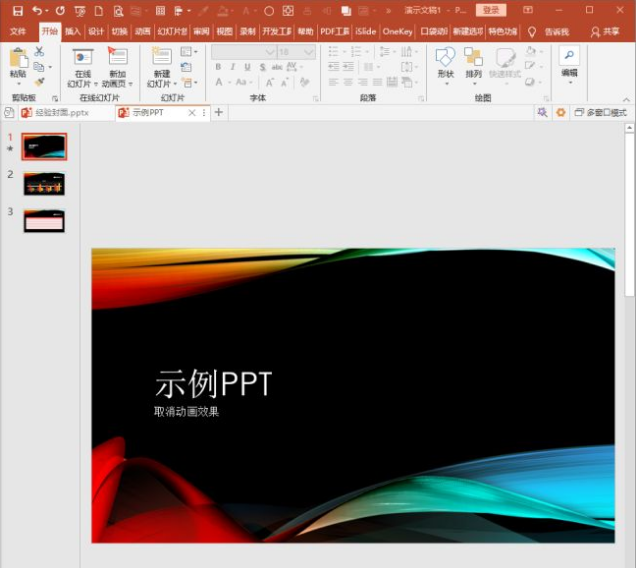Image resolution: width=636 pixels, height=568 pixels.
Task: Click the 在线幻灯片 online slides icon
Action: point(82,58)
